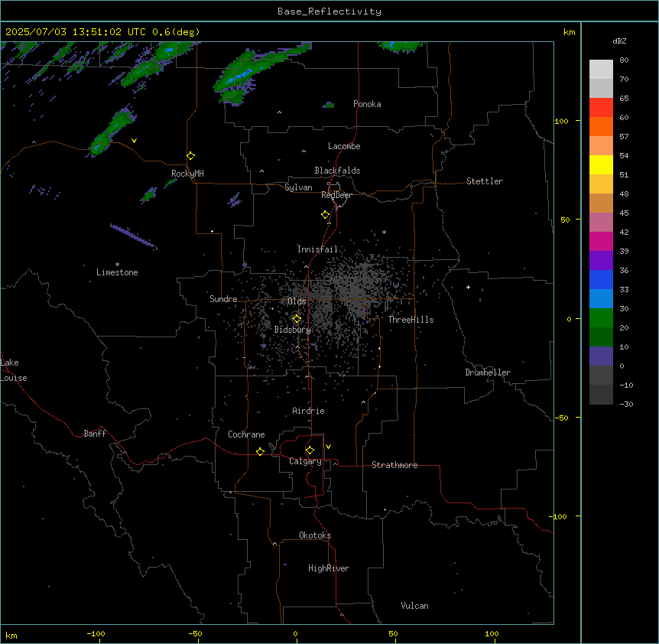
Task: Click the Olds city label
Action: point(297,301)
